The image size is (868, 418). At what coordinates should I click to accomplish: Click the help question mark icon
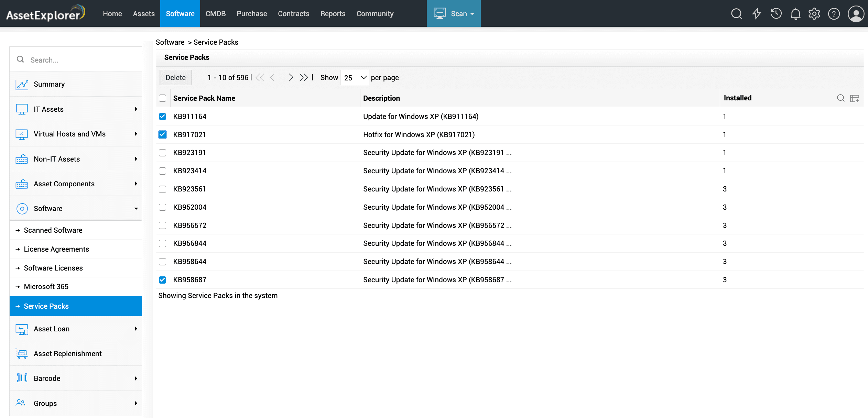[834, 14]
